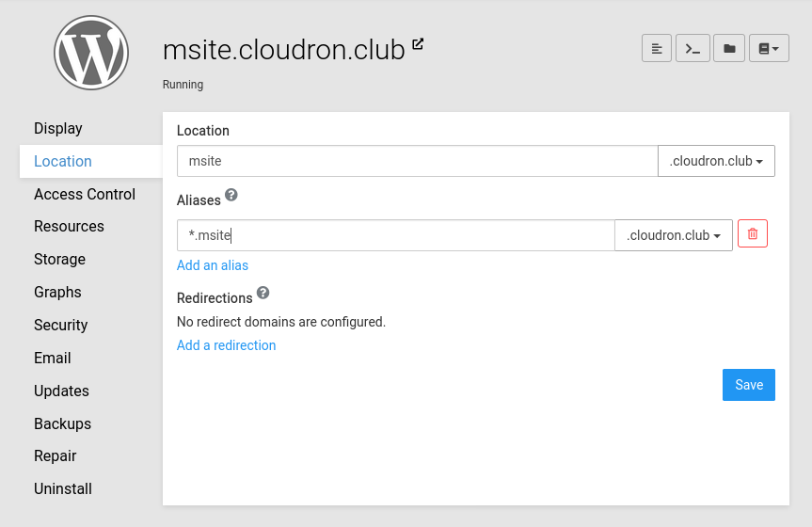Click the Add an alias link
The height and width of the screenshot is (527, 812).
point(213,265)
